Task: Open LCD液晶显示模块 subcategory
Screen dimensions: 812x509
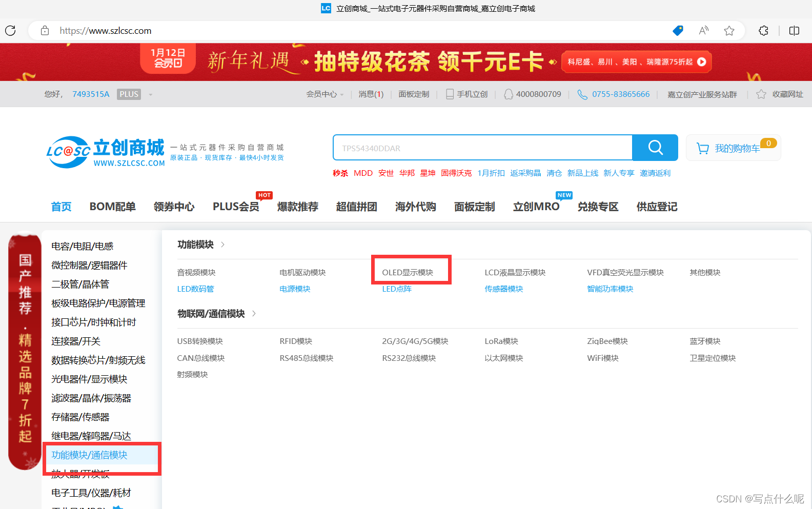Action: (x=515, y=272)
